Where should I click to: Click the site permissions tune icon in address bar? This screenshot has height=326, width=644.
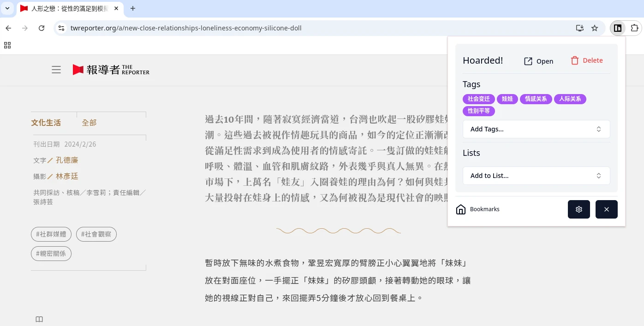61,28
